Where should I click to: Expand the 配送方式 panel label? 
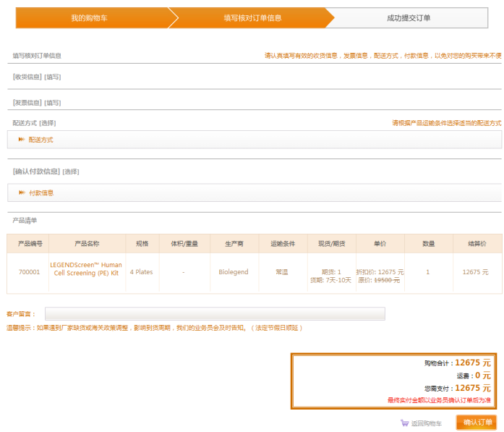pyautogui.click(x=41, y=140)
